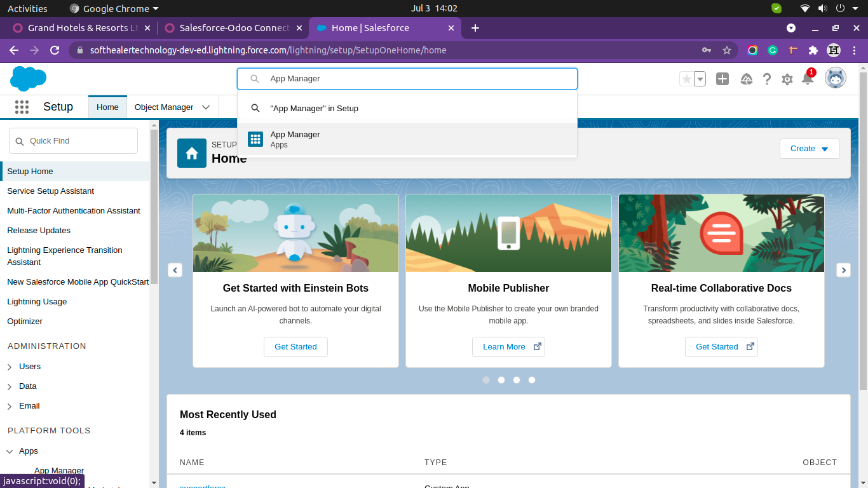This screenshot has width=868, height=488.
Task: Collapse the Apps tree node
Action: coord(10,451)
